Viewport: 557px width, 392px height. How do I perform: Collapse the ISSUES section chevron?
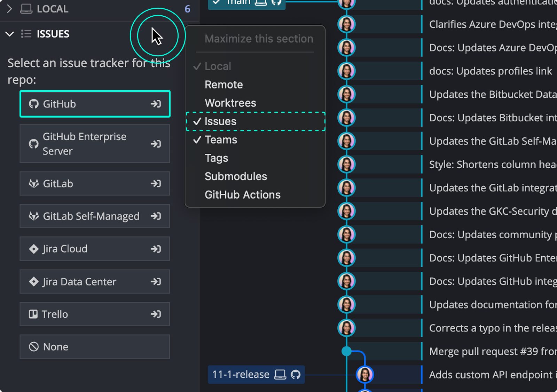coord(9,34)
